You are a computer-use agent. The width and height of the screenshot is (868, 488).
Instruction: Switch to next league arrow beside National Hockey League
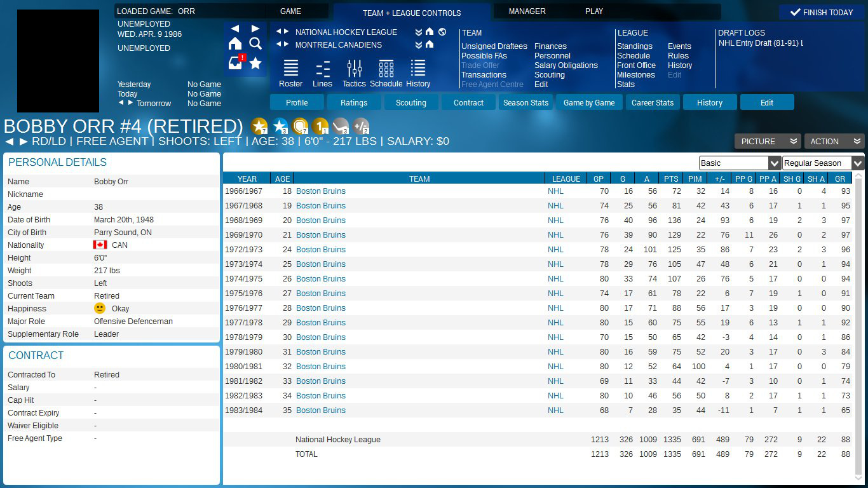287,32
